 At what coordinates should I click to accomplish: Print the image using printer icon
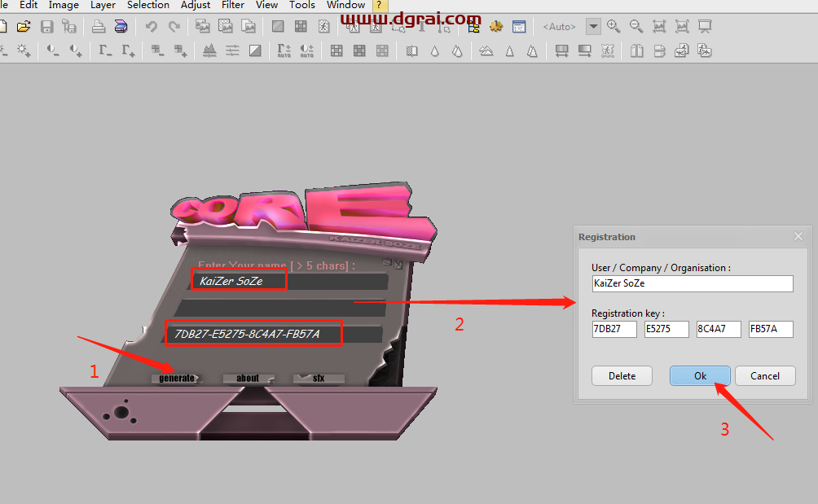point(98,26)
